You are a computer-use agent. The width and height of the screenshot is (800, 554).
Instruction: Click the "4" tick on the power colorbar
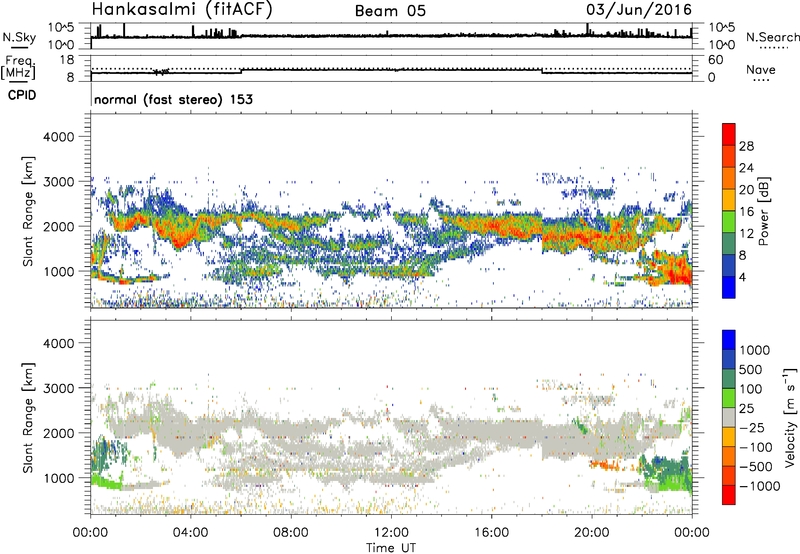pos(742,277)
